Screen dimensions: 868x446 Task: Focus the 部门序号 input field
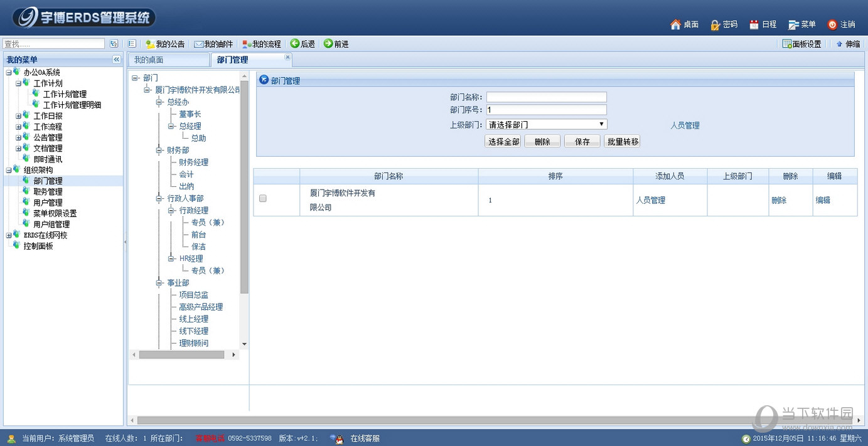coord(547,110)
